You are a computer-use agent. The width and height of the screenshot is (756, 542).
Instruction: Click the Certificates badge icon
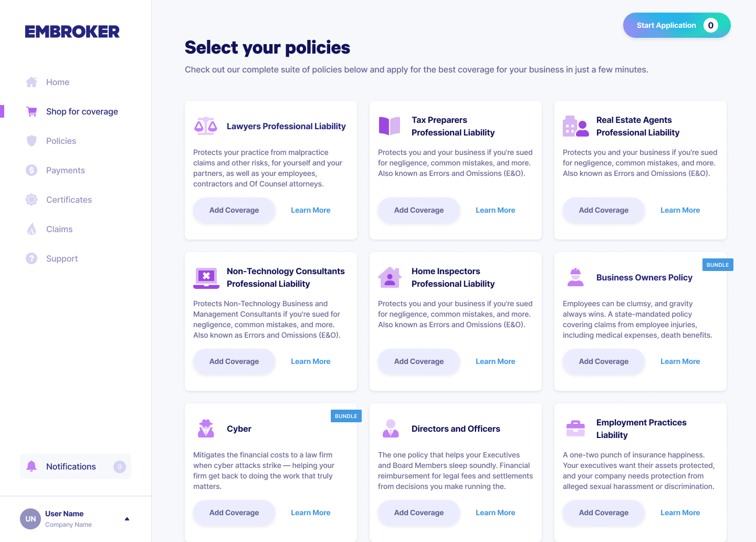pos(31,200)
